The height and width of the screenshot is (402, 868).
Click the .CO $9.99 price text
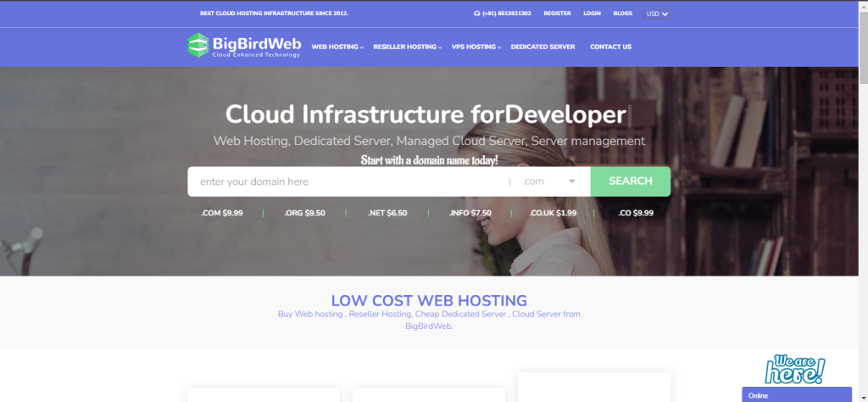636,213
